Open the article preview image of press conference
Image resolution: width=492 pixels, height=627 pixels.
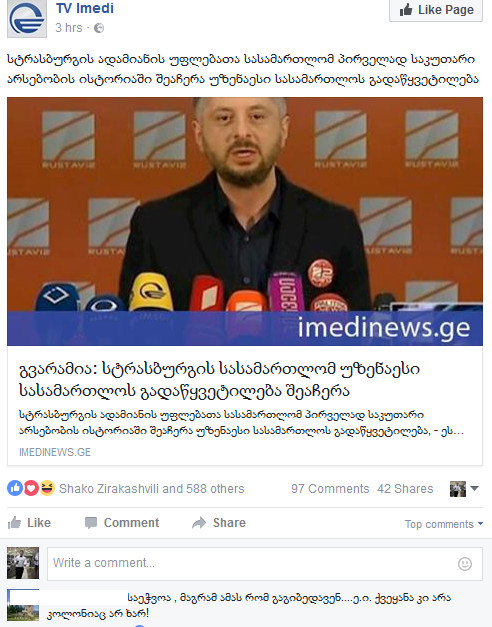[x=245, y=221]
